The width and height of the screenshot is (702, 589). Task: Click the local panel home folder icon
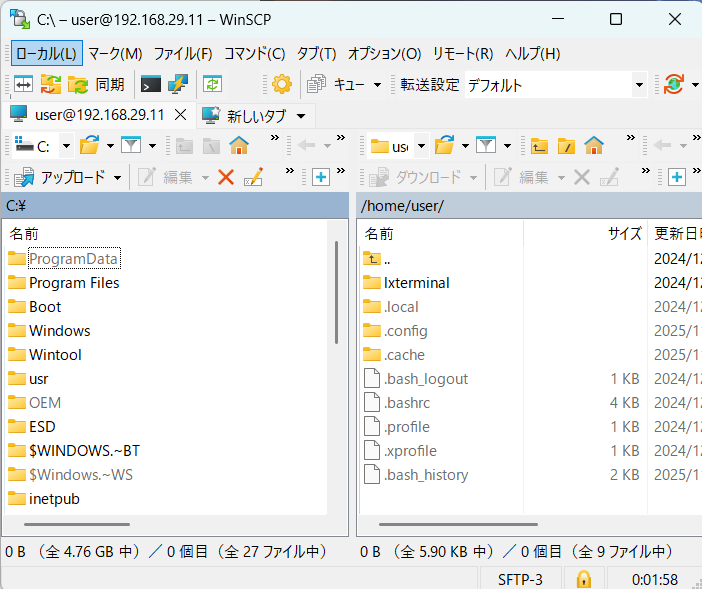[238, 146]
